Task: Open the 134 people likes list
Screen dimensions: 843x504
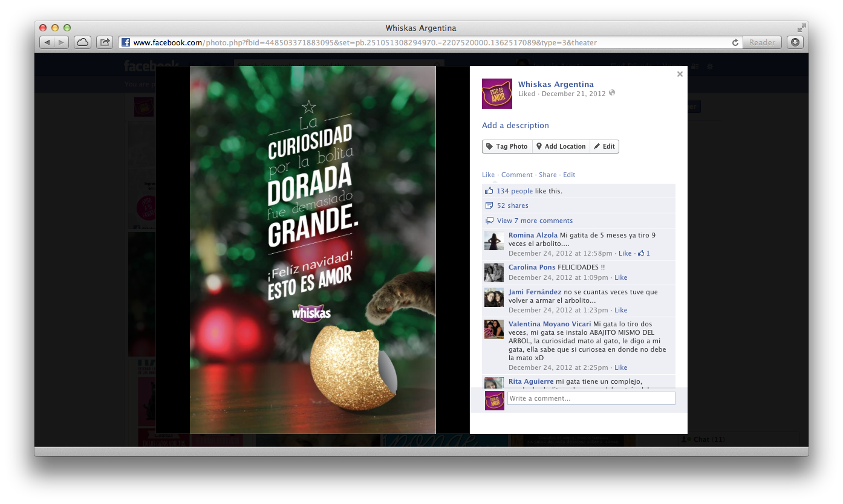Action: pos(515,191)
